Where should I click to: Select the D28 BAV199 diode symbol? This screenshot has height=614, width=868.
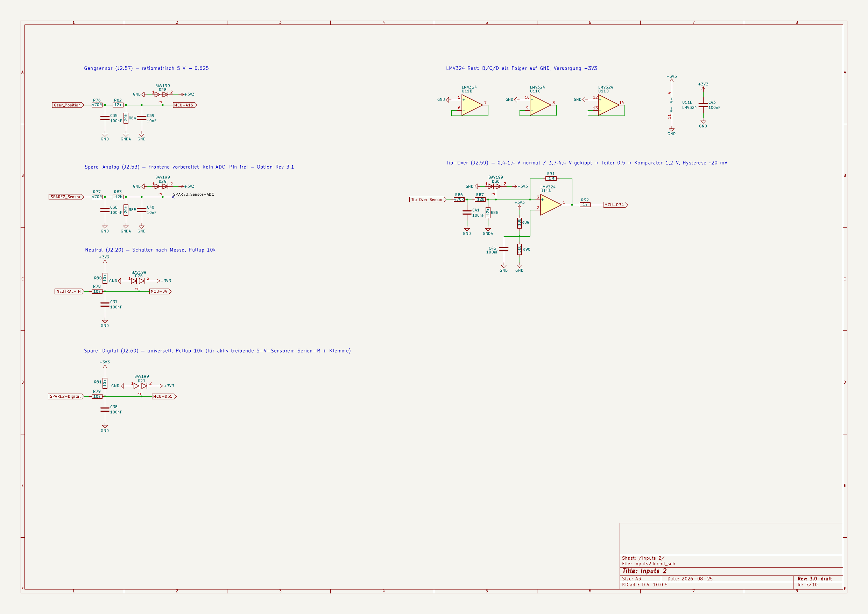tap(162, 94)
